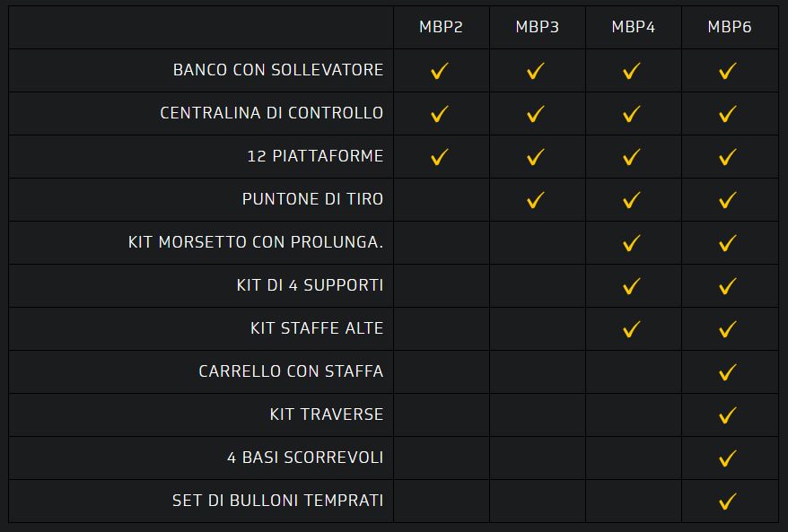Click the Set di Bulloni Temprati label
Image resolution: width=788 pixels, height=532 pixels.
277,501
